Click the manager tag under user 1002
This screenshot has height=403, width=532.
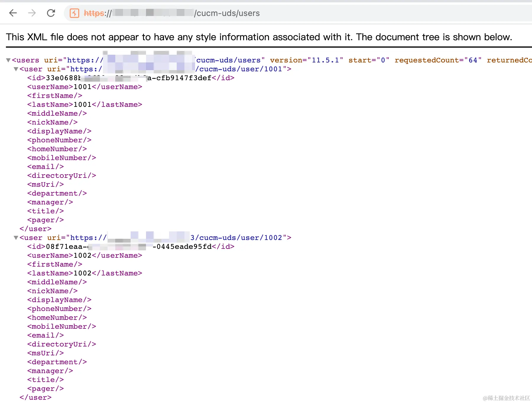click(x=50, y=371)
